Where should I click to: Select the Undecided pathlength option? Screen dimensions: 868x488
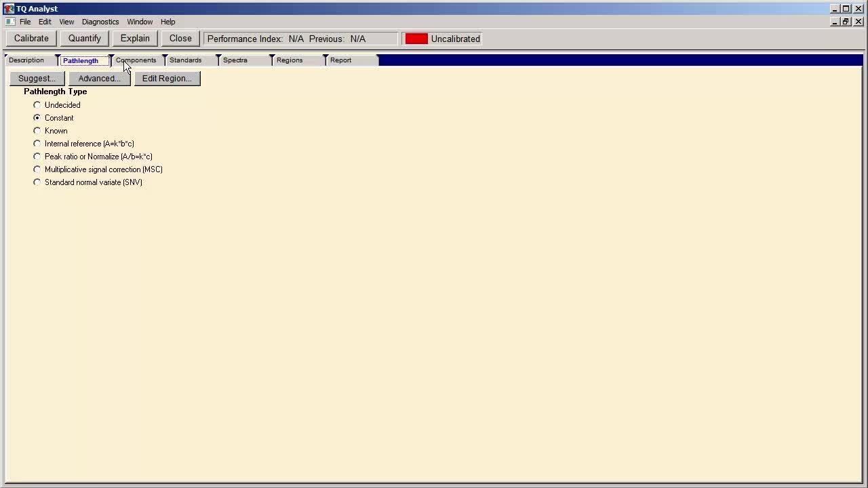[x=37, y=105]
